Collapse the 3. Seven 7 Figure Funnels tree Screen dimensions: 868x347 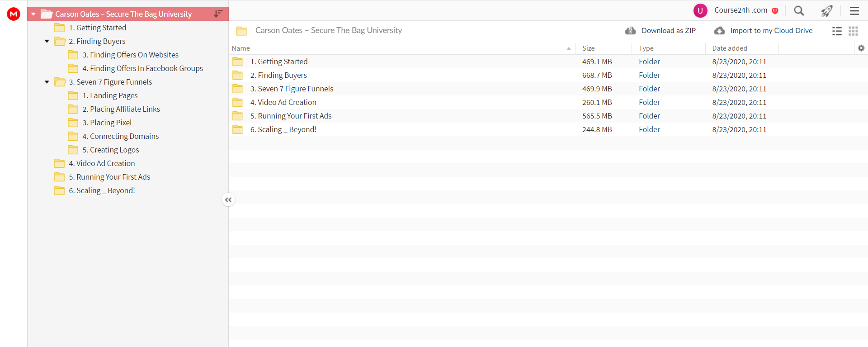tap(47, 82)
